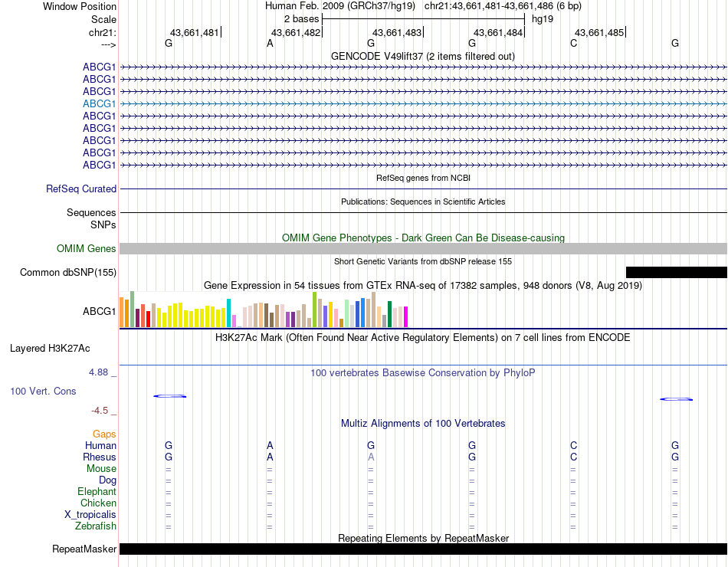Click the Rhesus species label
Viewport: 728px width, 567px height.
100,457
